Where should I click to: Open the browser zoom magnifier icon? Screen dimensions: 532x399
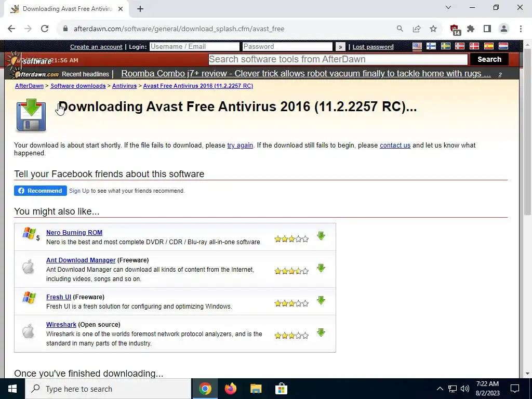click(x=400, y=29)
